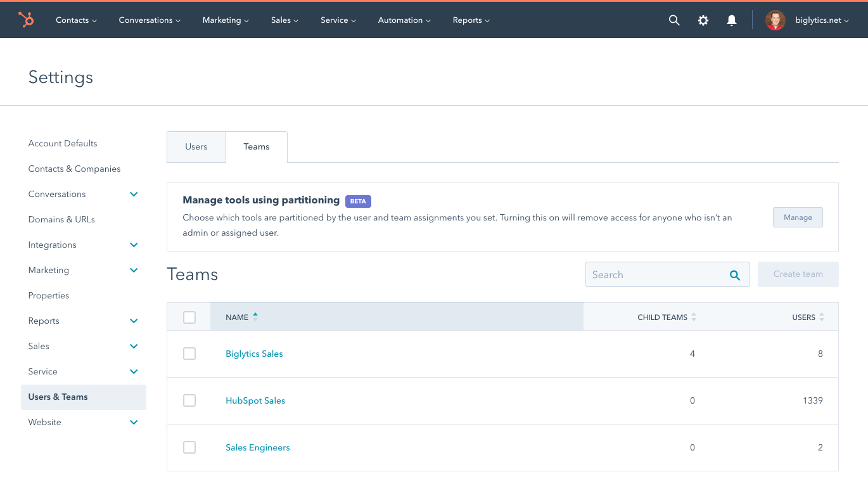Open the Reports top menu
This screenshot has height=479, width=868.
pyautogui.click(x=471, y=20)
